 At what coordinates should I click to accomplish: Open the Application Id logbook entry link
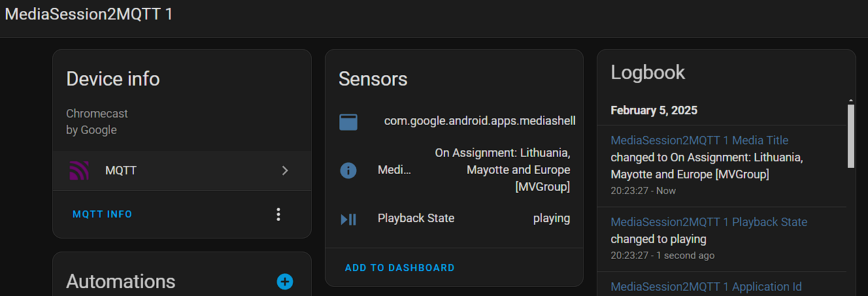(x=706, y=287)
